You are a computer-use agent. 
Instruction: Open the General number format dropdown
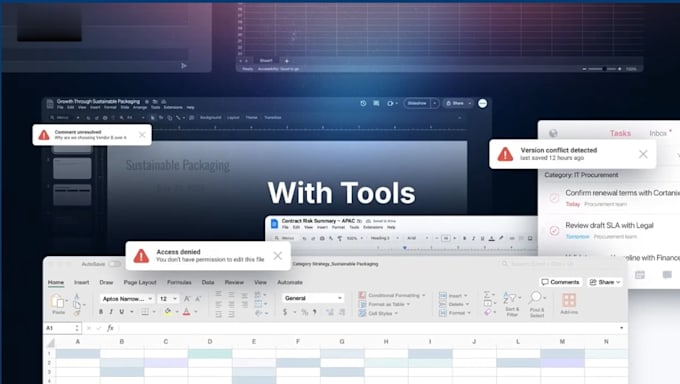tap(313, 298)
